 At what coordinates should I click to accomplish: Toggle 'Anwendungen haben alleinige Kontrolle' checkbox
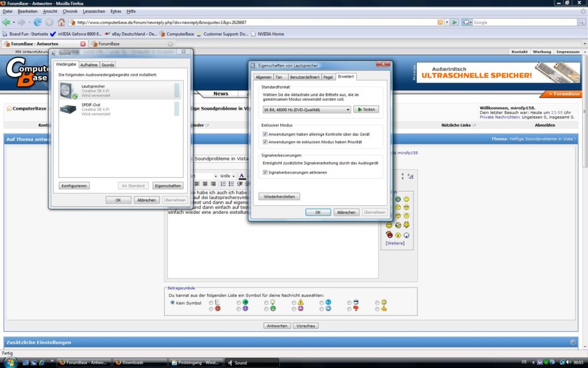pyautogui.click(x=265, y=134)
